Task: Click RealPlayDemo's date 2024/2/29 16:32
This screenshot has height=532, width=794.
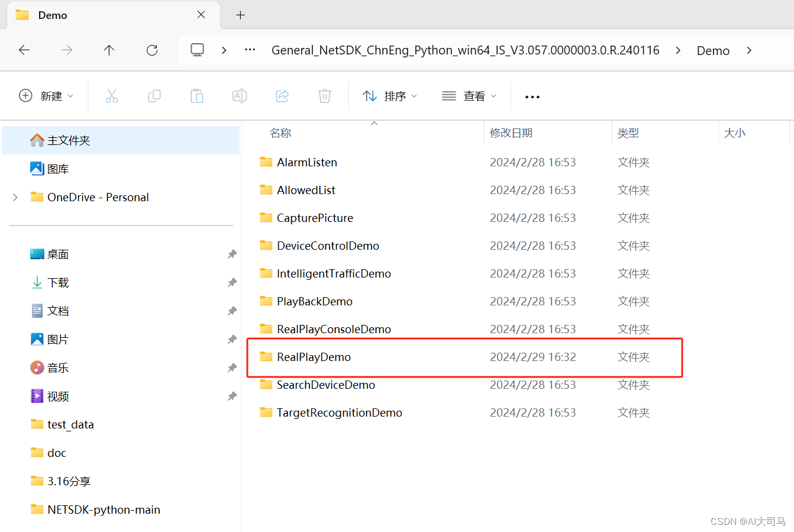Action: 532,357
